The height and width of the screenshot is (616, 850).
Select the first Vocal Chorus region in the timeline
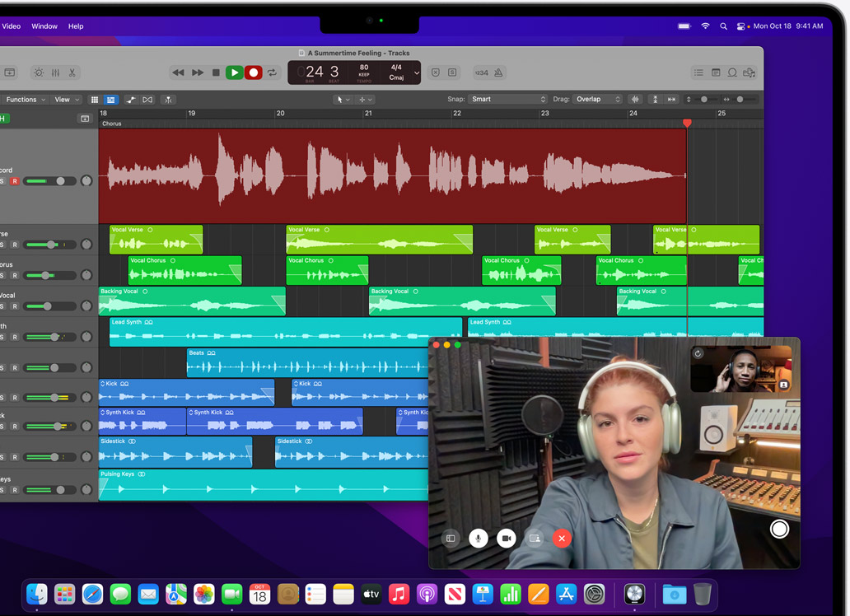tap(184, 271)
